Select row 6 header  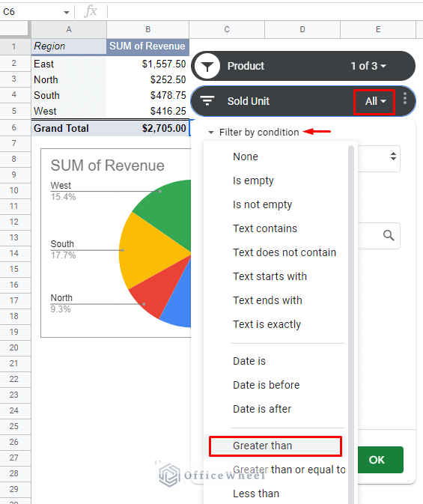(x=14, y=127)
